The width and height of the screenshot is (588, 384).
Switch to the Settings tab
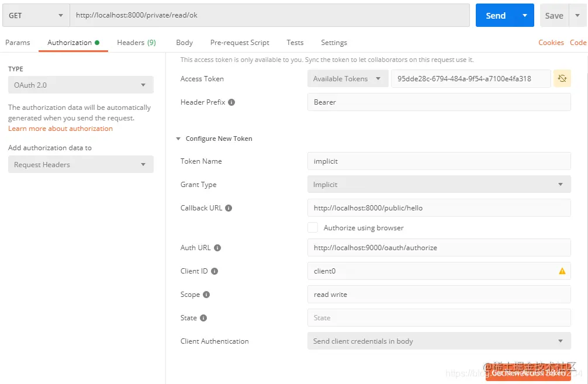tap(334, 43)
